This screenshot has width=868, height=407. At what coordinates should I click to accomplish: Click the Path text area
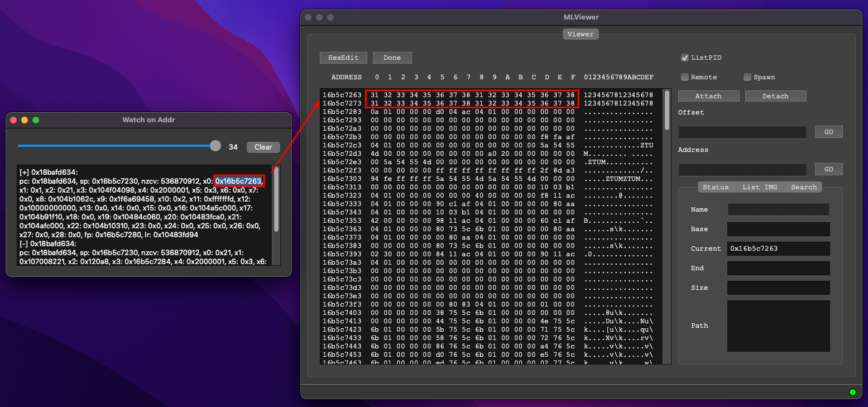click(x=778, y=326)
